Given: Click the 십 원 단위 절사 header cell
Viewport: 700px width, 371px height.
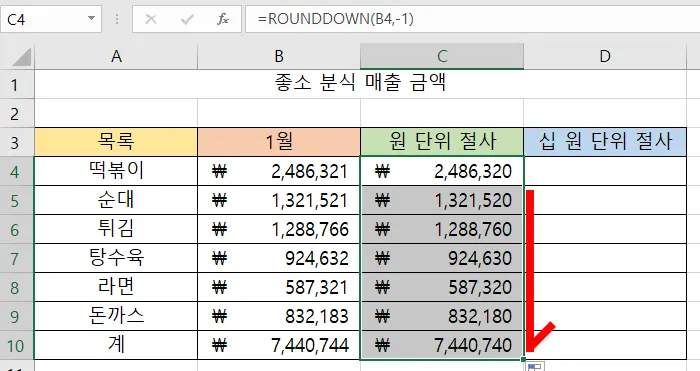Looking at the screenshot, I should (605, 142).
